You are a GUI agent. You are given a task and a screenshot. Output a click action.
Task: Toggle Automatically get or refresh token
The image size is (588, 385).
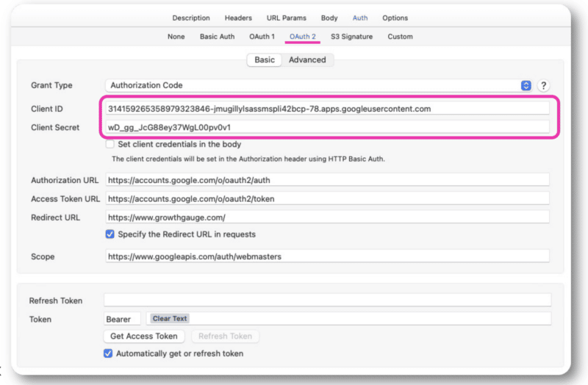(x=109, y=353)
